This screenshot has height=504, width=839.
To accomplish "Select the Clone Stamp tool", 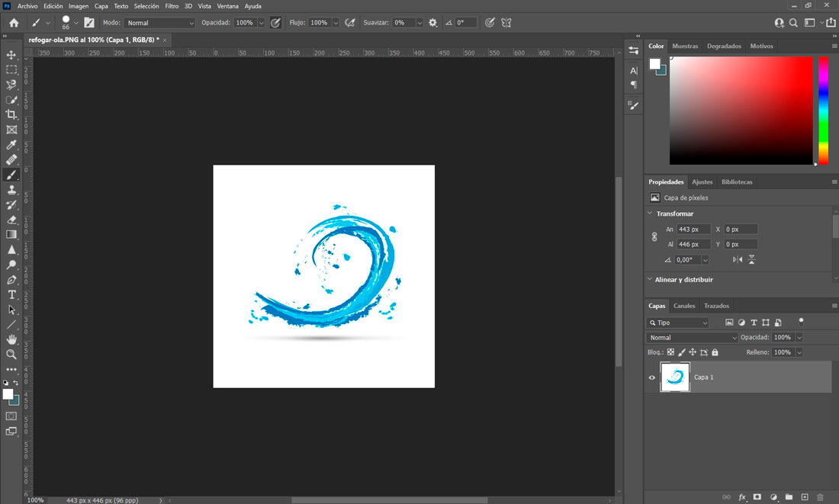I will (11, 190).
